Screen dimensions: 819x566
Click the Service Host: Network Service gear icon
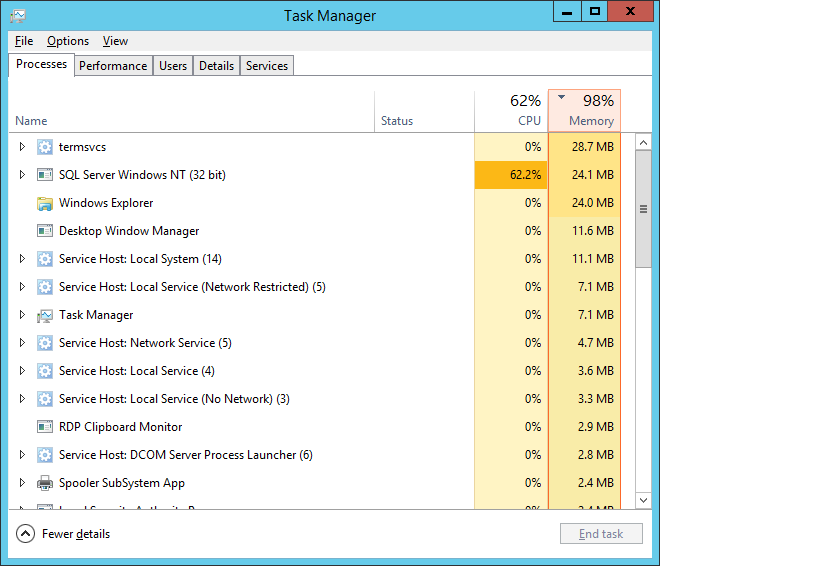point(45,343)
